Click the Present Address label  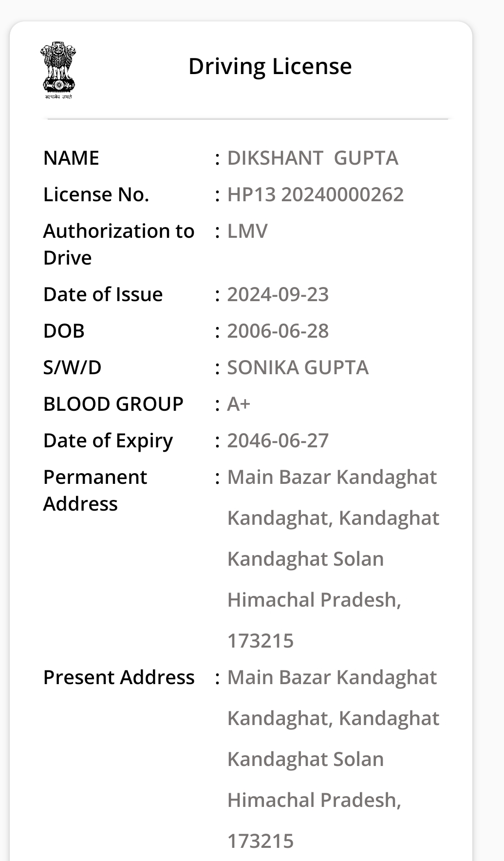(118, 677)
